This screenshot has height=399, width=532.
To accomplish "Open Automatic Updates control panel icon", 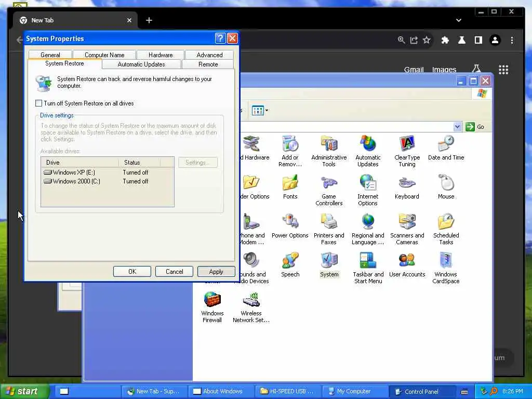I will (x=368, y=151).
